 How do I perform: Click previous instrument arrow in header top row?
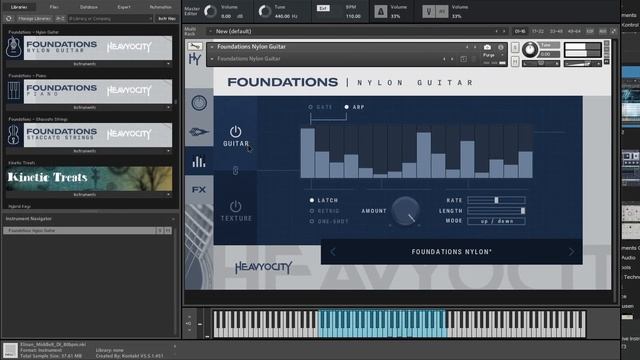coord(467,47)
